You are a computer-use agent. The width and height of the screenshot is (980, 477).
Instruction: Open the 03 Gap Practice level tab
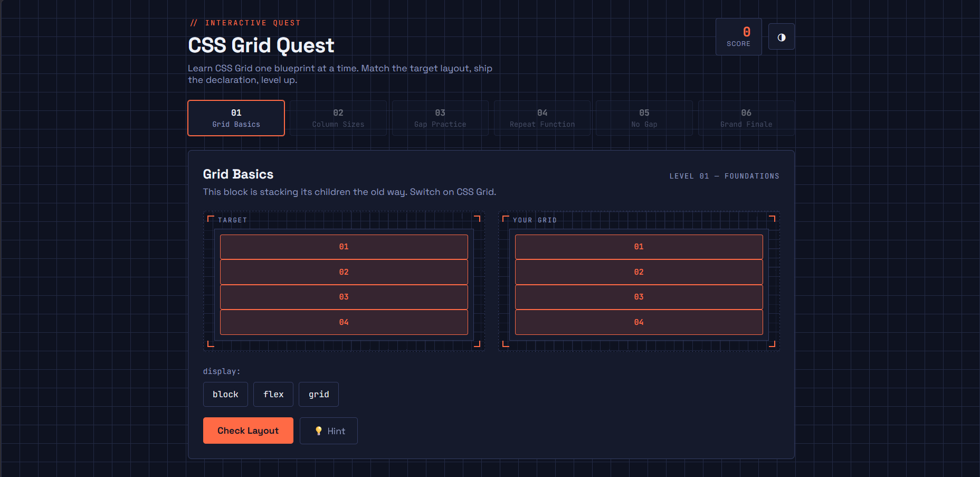click(x=440, y=118)
